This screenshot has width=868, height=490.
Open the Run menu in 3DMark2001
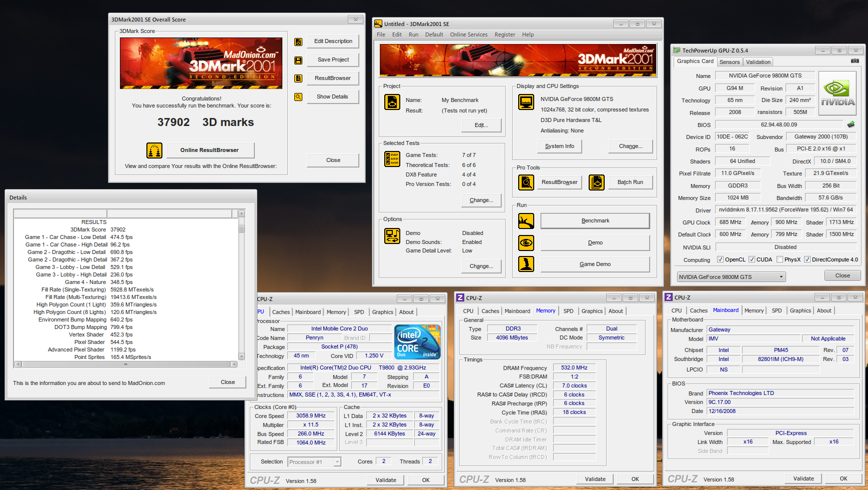tap(413, 34)
